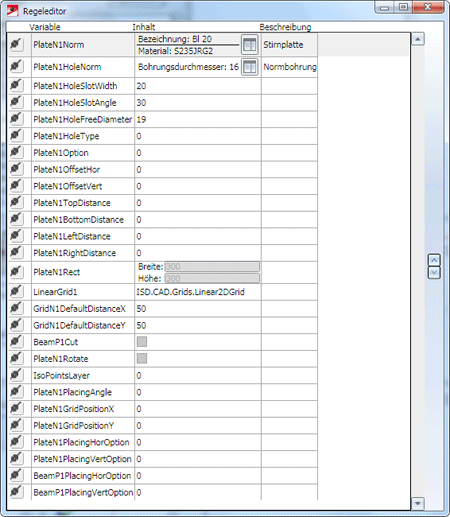The width and height of the screenshot is (450, 517).
Task: Click the pin icon beside BeamP1PlacingVertOption
Action: coord(16,492)
